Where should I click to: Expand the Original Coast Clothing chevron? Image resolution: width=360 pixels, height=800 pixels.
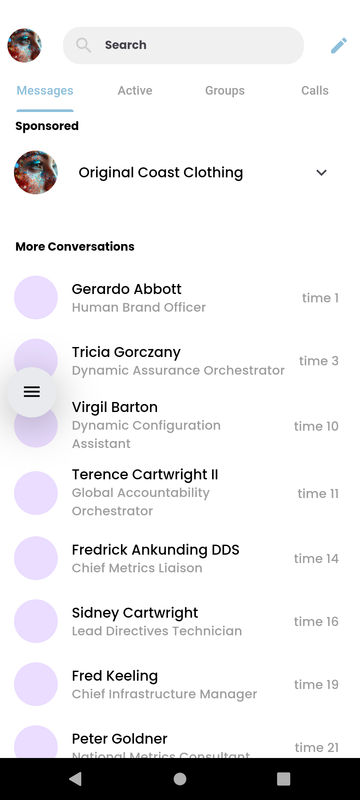tap(321, 172)
